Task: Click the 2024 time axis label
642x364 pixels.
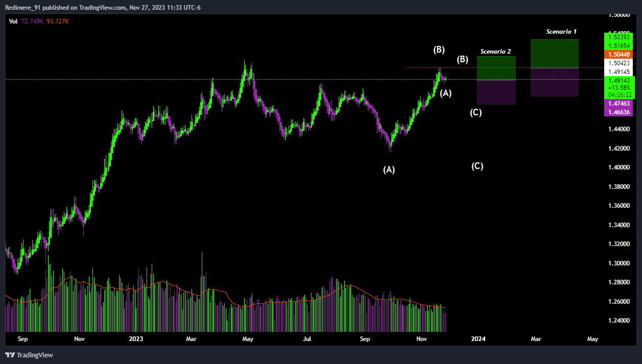Action: pos(478,339)
